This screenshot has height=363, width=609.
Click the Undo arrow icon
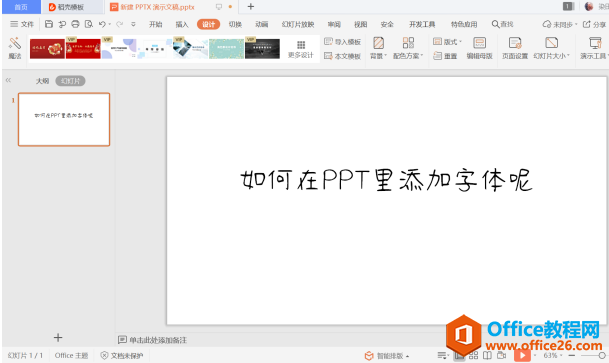[x=102, y=24]
